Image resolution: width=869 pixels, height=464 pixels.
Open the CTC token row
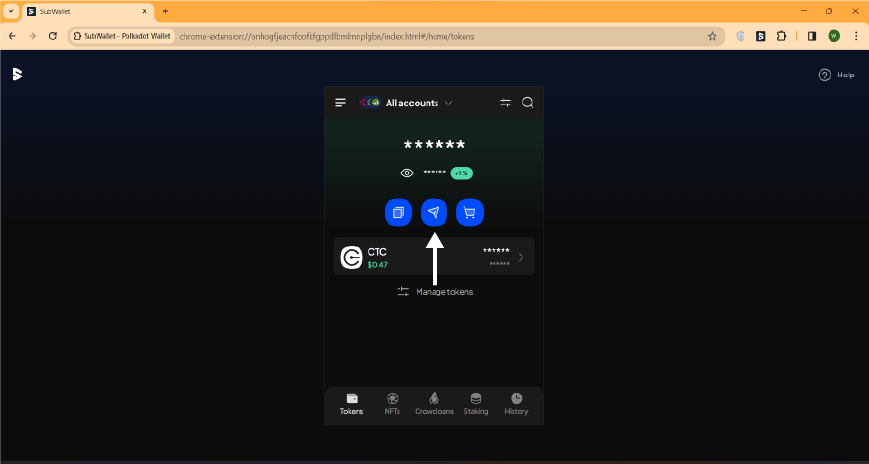tap(434, 257)
